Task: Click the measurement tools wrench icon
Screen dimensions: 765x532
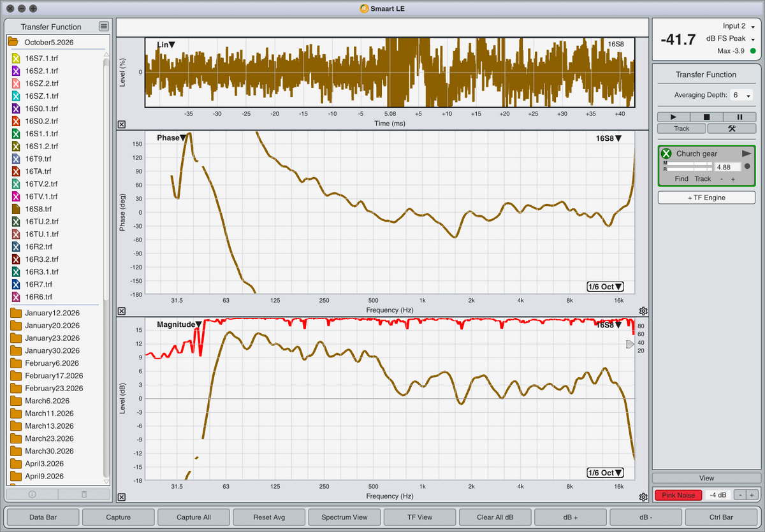Action: click(x=731, y=128)
